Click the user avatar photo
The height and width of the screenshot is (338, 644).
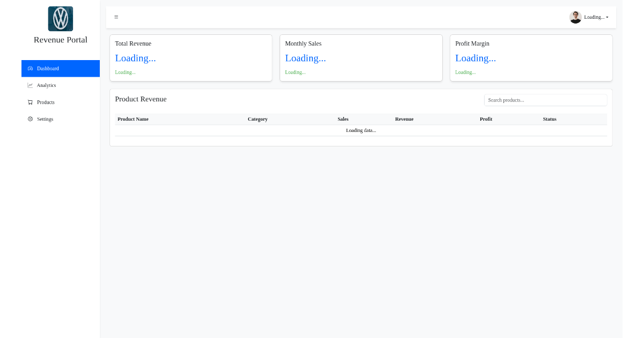[x=575, y=17]
